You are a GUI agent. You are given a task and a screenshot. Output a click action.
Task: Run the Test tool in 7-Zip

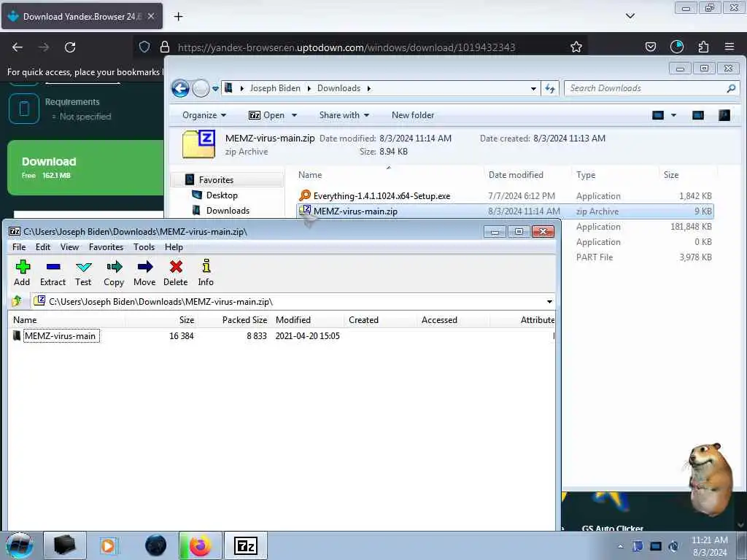click(83, 273)
